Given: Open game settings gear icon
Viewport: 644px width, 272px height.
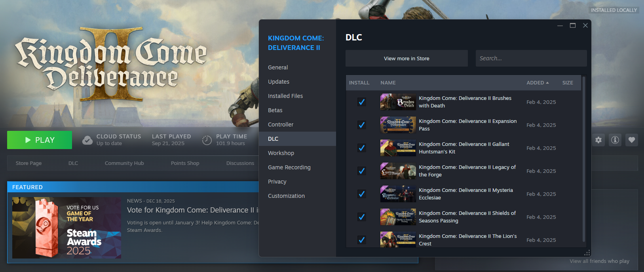Looking at the screenshot, I should click(x=598, y=140).
